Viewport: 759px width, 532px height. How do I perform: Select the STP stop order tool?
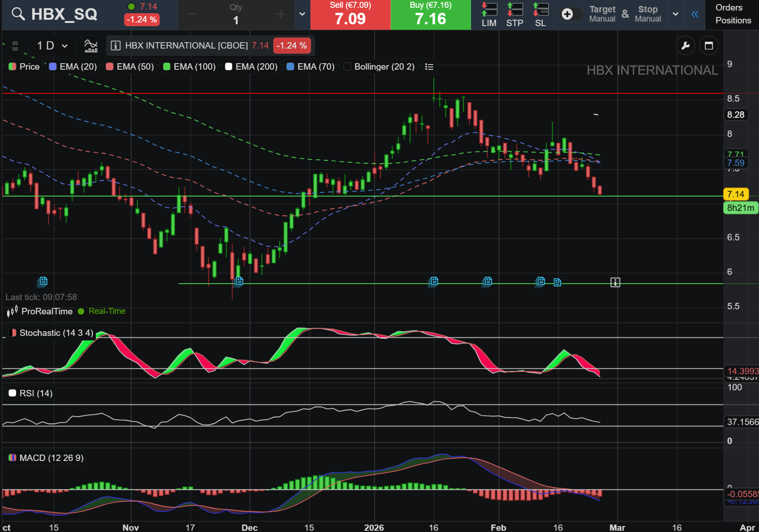(515, 15)
